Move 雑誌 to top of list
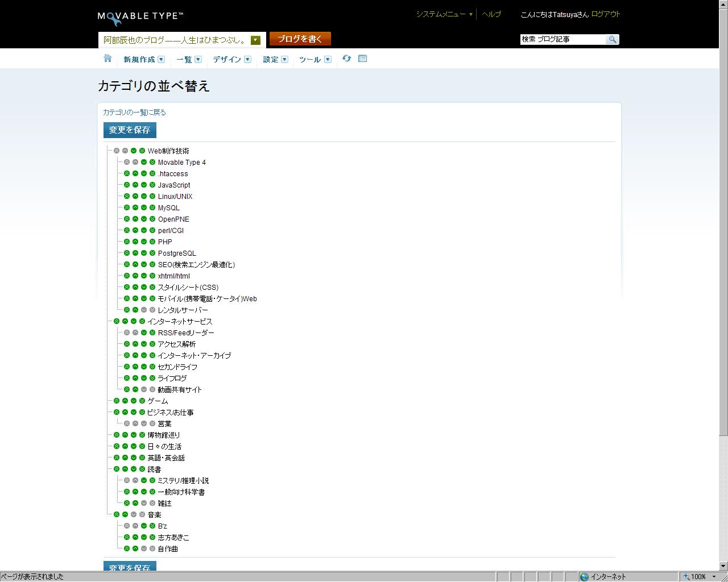 (127, 503)
